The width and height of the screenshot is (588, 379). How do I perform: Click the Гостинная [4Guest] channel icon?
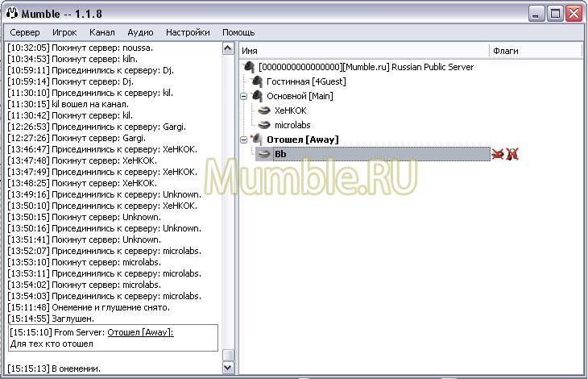pyautogui.click(x=257, y=81)
